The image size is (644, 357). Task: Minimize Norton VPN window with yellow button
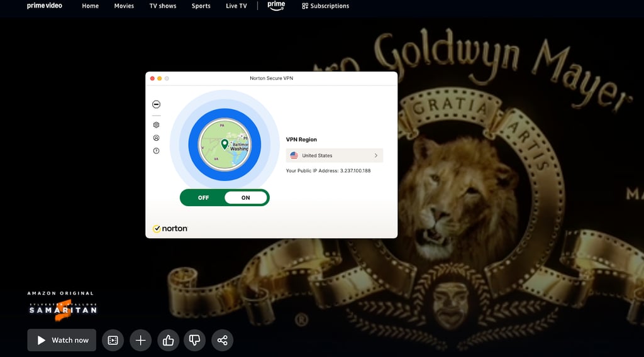[x=159, y=79]
